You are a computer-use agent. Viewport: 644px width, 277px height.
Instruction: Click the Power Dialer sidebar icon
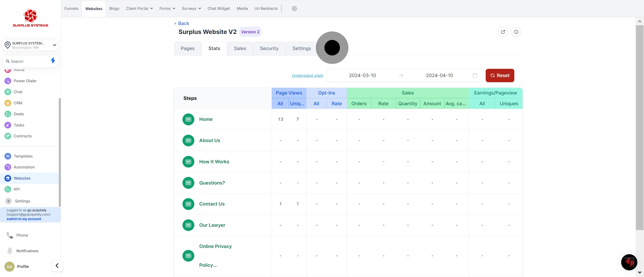8,81
